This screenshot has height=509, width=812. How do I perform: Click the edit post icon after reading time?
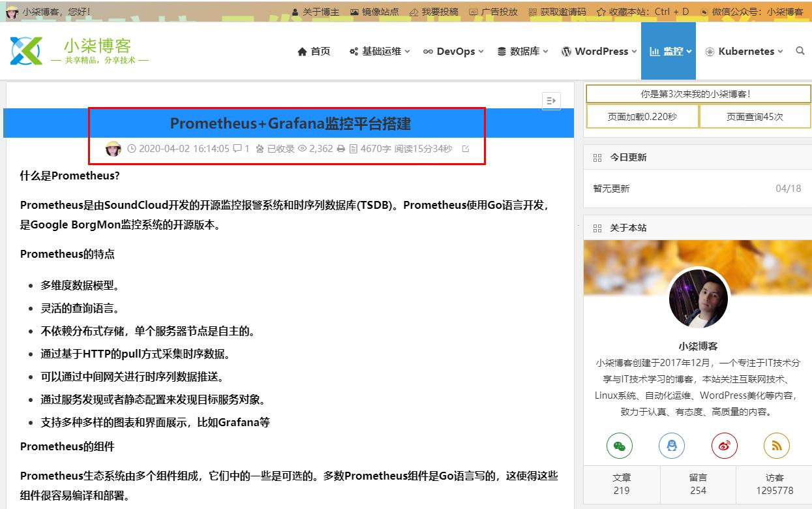(x=466, y=149)
